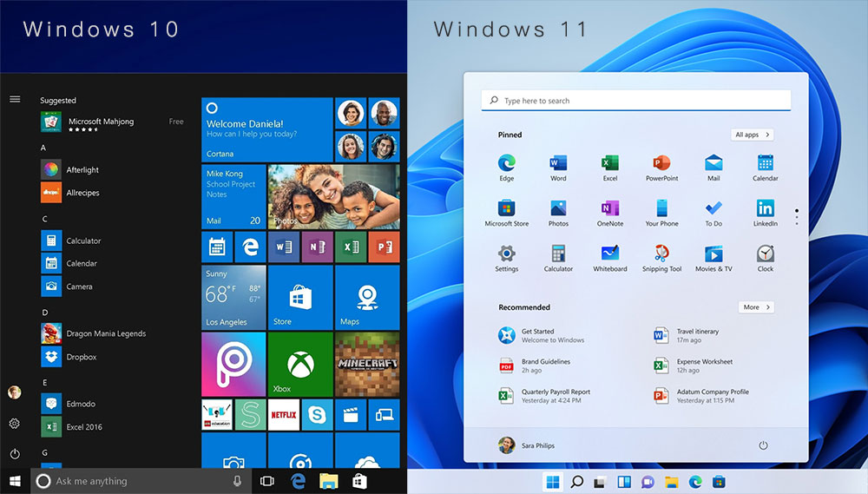The height and width of the screenshot is (494, 868).
Task: Open the Store tile
Action: [x=300, y=298]
